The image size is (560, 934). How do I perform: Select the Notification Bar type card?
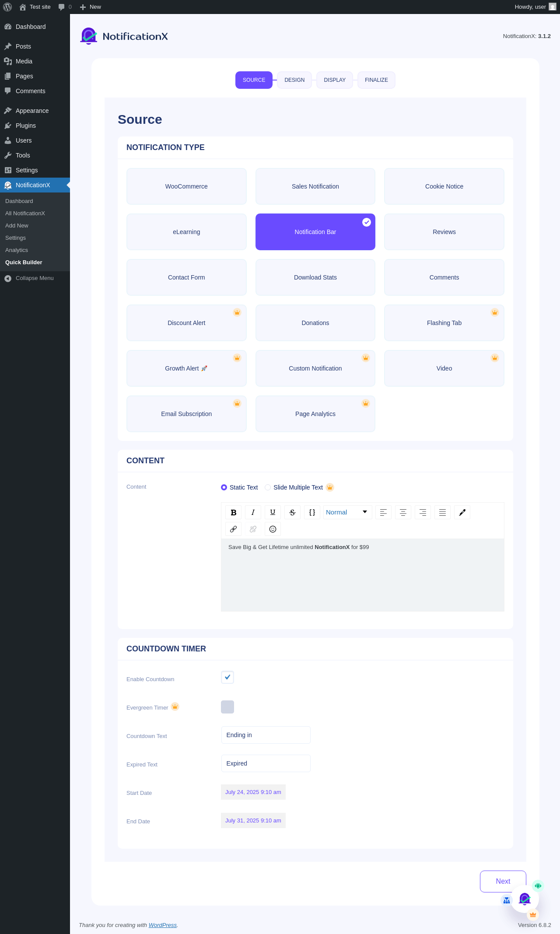[x=315, y=232]
